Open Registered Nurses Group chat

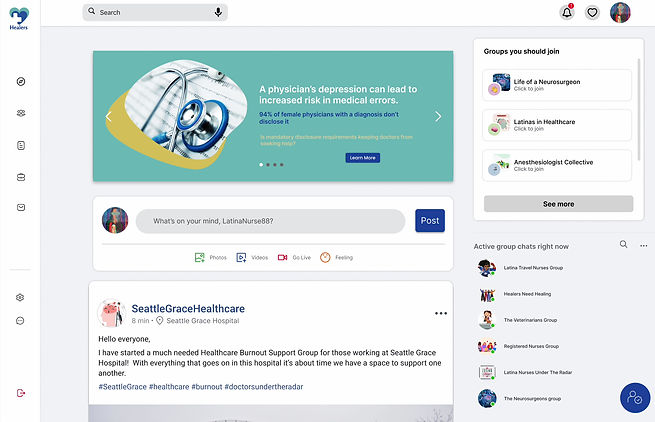pos(518,346)
